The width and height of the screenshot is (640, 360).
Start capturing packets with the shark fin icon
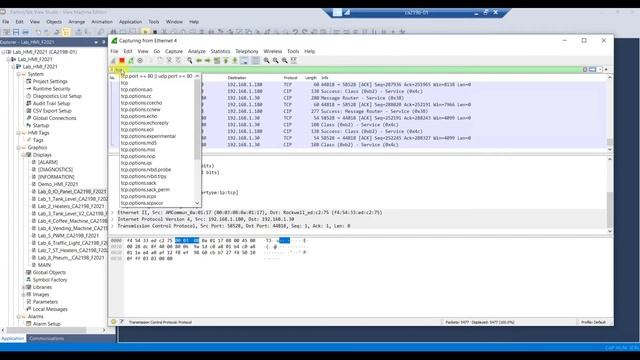tap(113, 60)
